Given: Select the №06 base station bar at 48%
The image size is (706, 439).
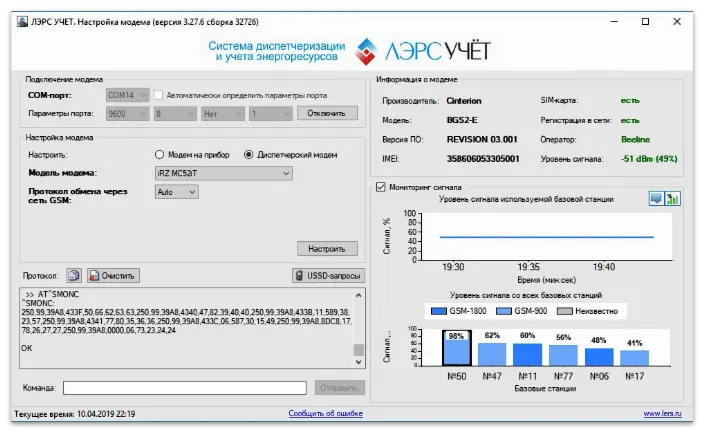Looking at the screenshot, I should click(599, 357).
